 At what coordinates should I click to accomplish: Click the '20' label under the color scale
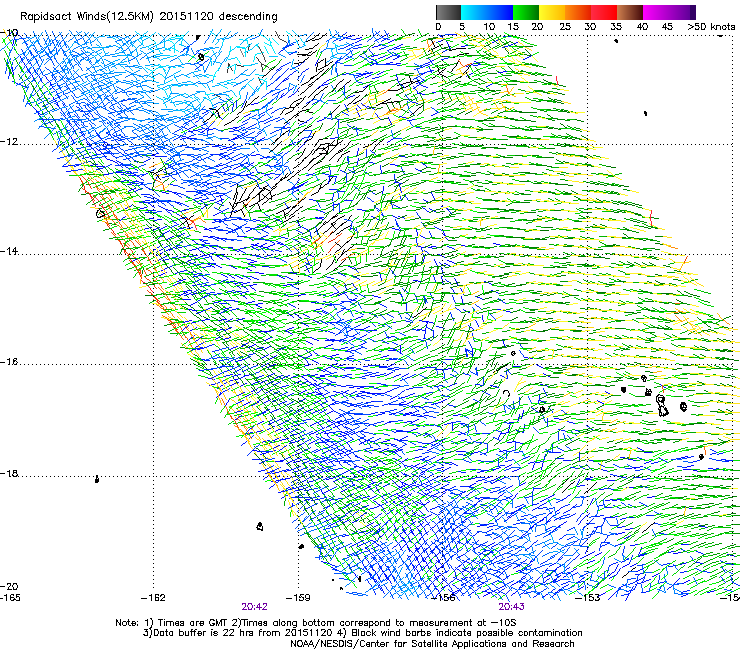(538, 27)
